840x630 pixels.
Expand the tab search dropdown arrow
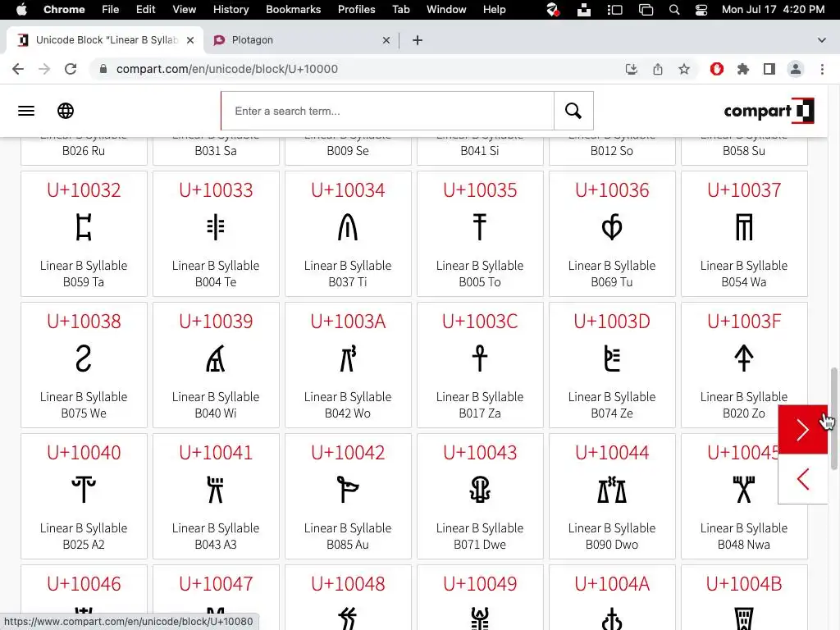(x=822, y=40)
